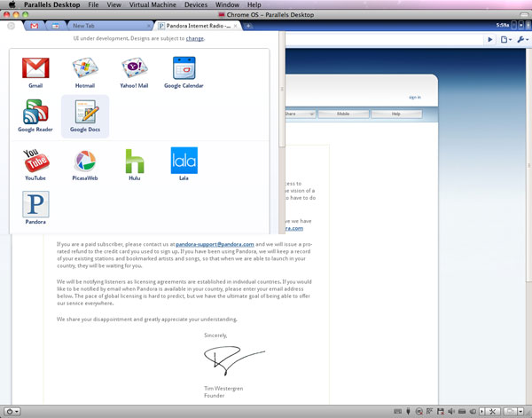Launch the Pandora app icon
The image size is (532, 418).
[35, 204]
